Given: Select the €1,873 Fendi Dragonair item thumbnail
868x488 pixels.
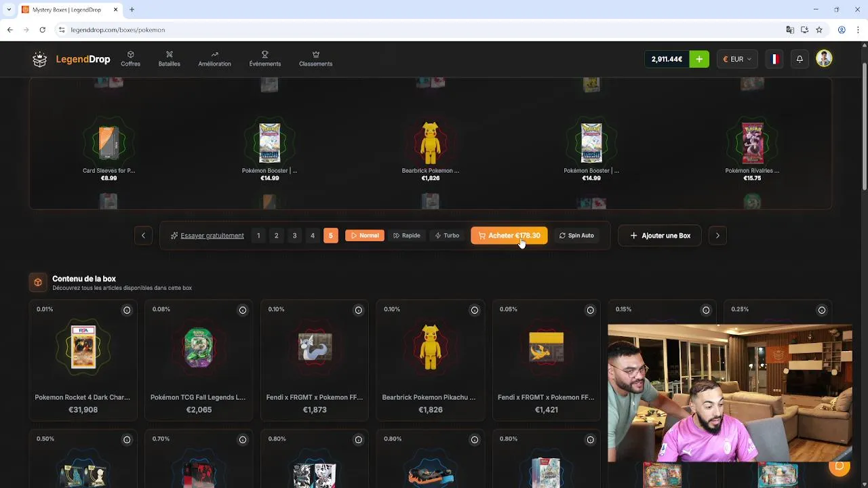Looking at the screenshot, I should pos(315,347).
